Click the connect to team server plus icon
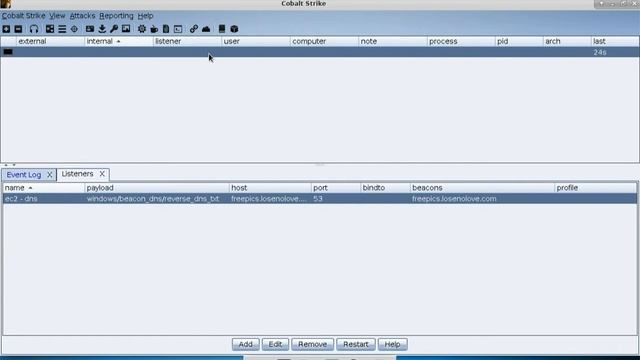Viewport: 640px width, 360px height. click(6, 29)
